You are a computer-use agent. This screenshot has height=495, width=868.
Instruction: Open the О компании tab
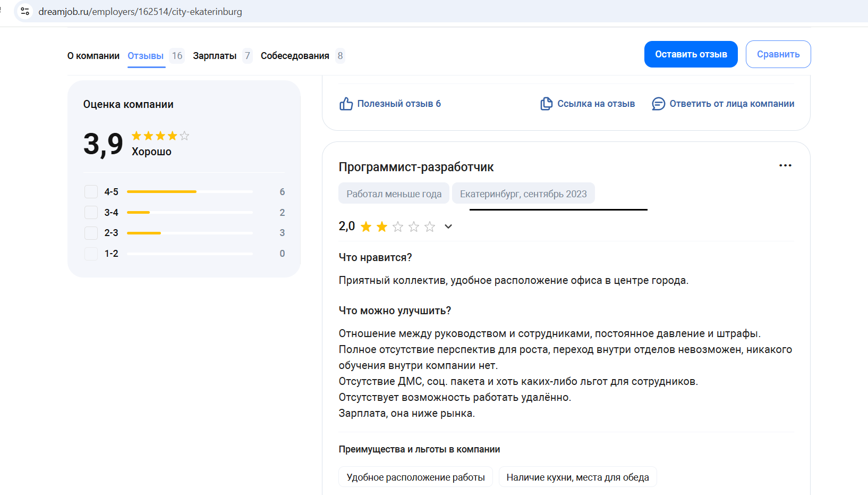pyautogui.click(x=93, y=56)
